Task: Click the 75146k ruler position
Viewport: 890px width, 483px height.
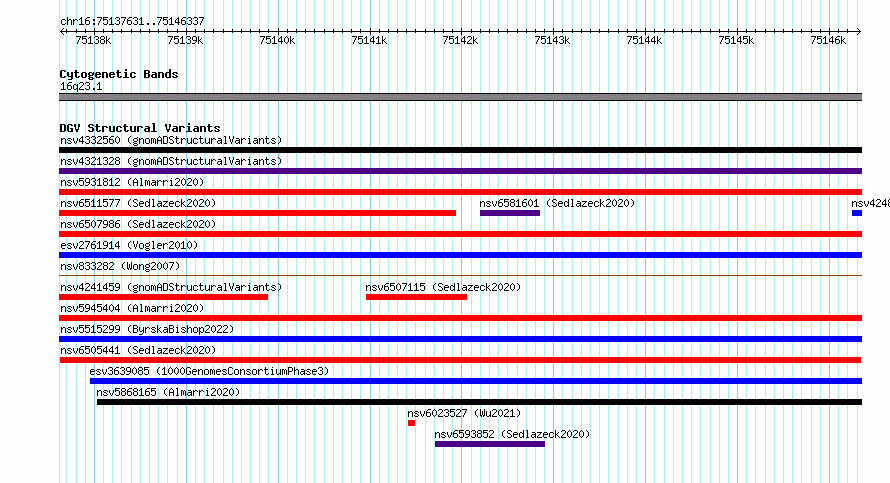Action: (x=828, y=40)
